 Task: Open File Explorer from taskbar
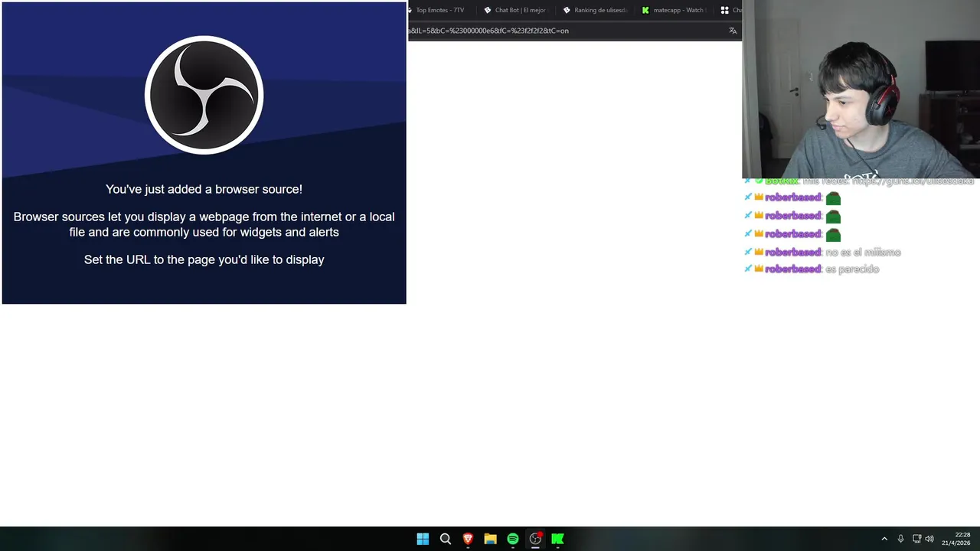[x=490, y=539]
